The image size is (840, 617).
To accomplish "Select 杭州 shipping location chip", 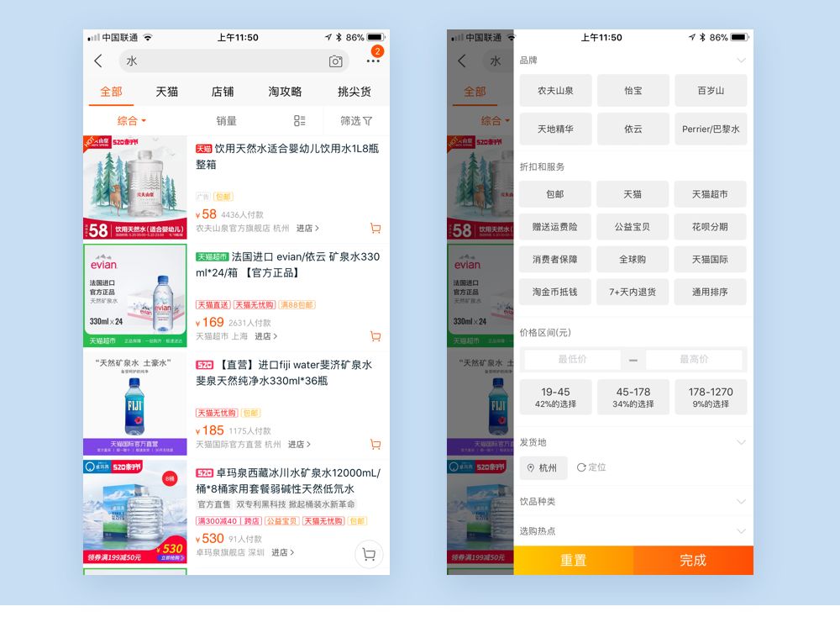I will 542,467.
